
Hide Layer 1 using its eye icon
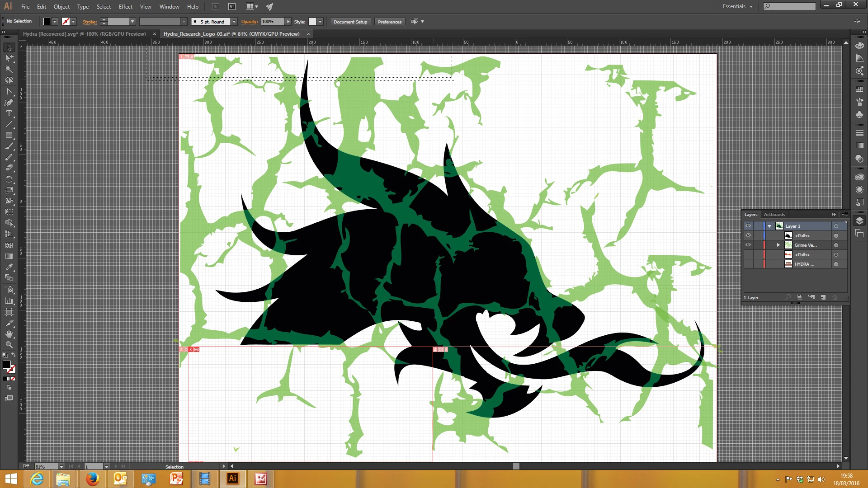[x=748, y=226]
